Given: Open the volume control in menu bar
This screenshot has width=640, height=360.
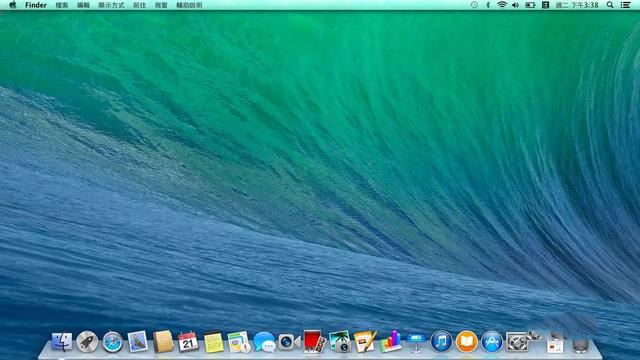Looking at the screenshot, I should pyautogui.click(x=516, y=5).
